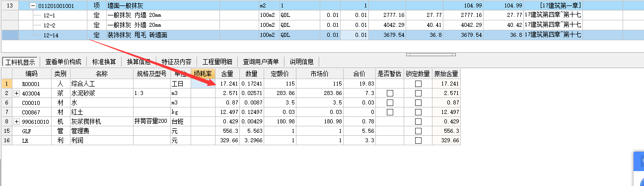Click the code cell C00010
This screenshot has height=186, width=644.
(32, 103)
